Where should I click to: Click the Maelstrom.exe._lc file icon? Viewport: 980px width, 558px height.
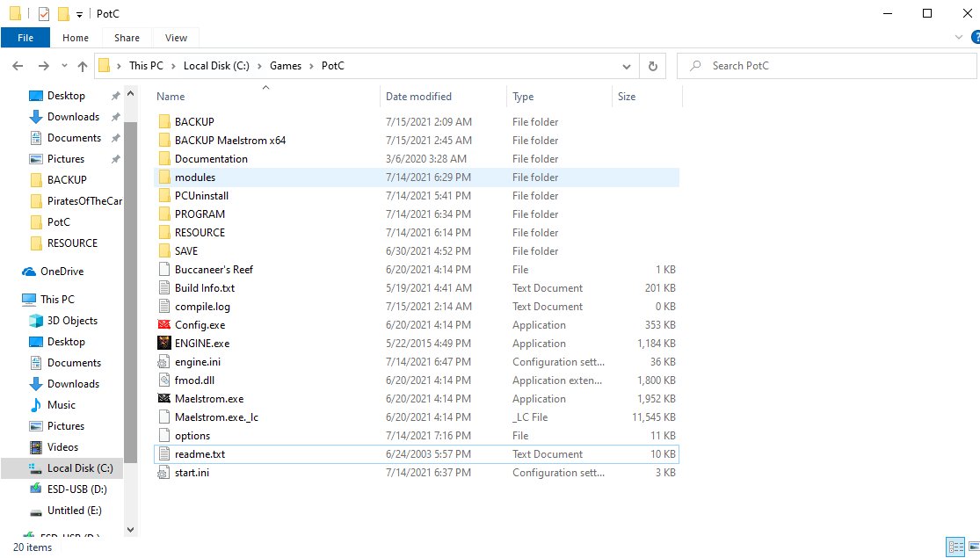[164, 417]
